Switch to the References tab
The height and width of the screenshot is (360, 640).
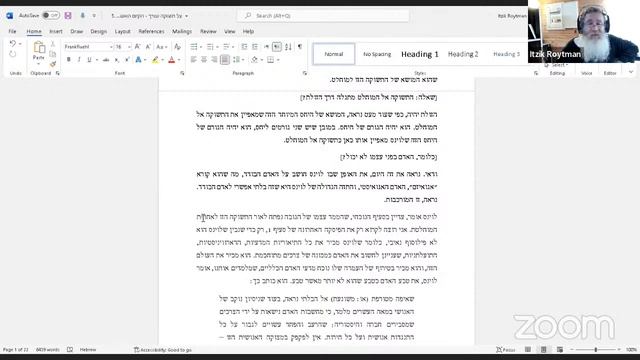[151, 31]
